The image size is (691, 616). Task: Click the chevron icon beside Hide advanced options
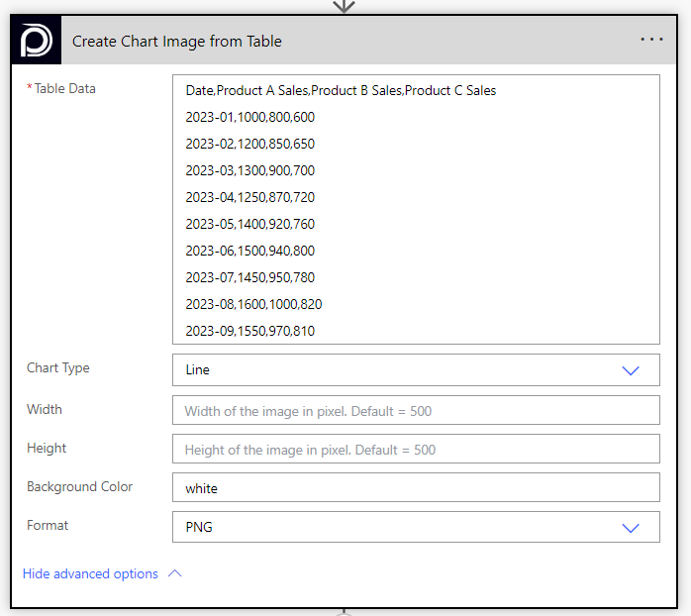coord(175,573)
